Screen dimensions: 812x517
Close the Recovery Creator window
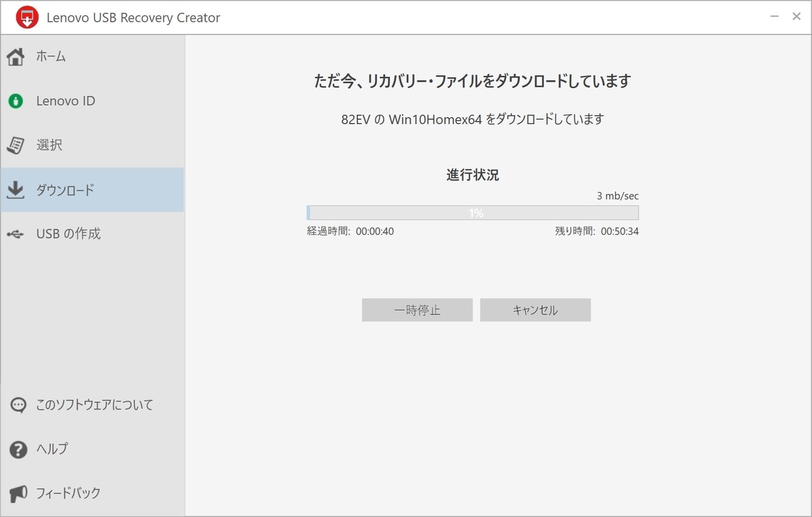[796, 17]
